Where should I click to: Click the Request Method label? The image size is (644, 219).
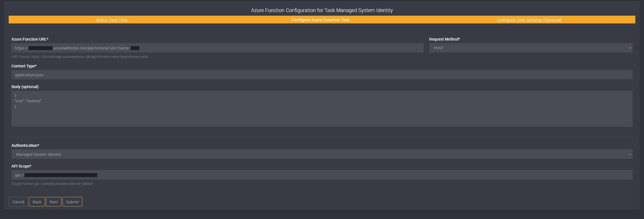445,39
